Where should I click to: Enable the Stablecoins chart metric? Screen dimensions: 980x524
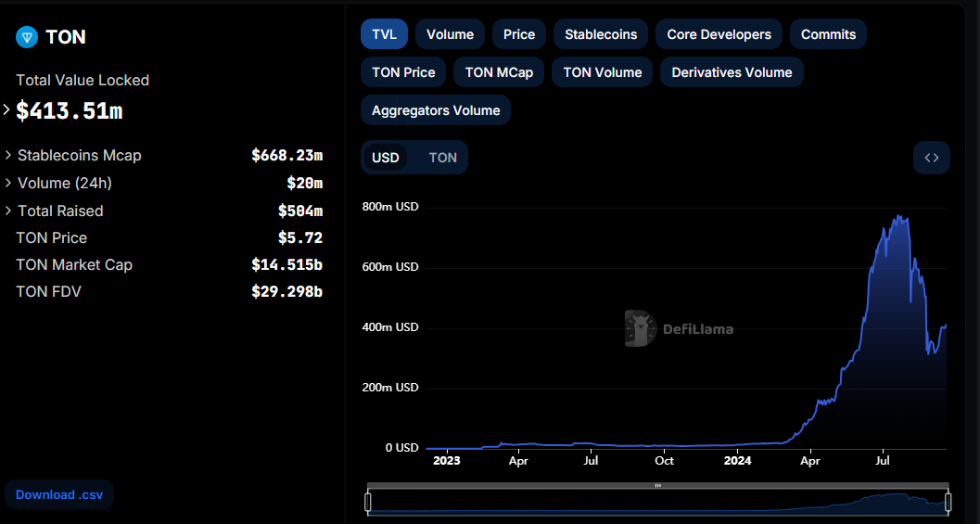click(x=601, y=34)
